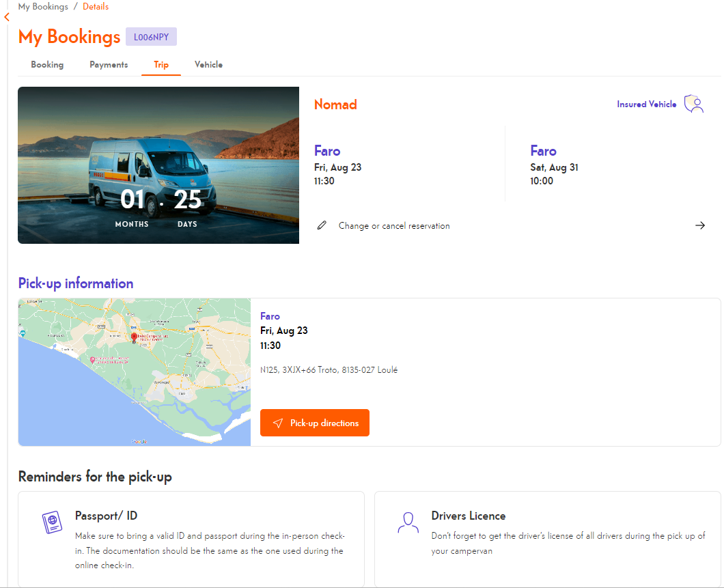Click the L006NPY booking code badge

(151, 37)
